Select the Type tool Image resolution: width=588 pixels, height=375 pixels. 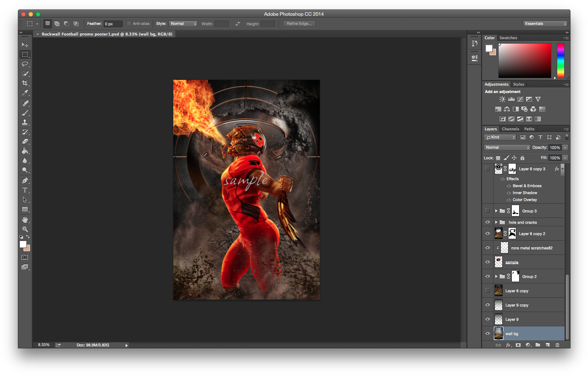pos(25,190)
